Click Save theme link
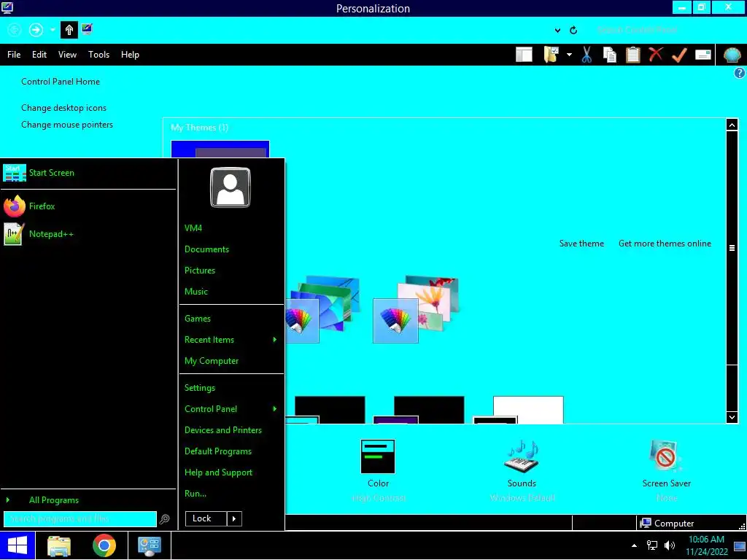The image size is (747, 560). click(x=581, y=244)
